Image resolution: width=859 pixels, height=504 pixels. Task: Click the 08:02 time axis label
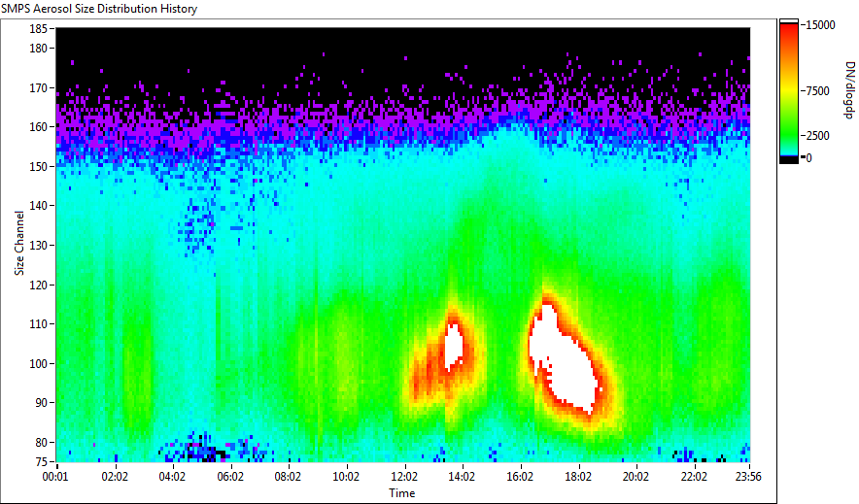(288, 477)
